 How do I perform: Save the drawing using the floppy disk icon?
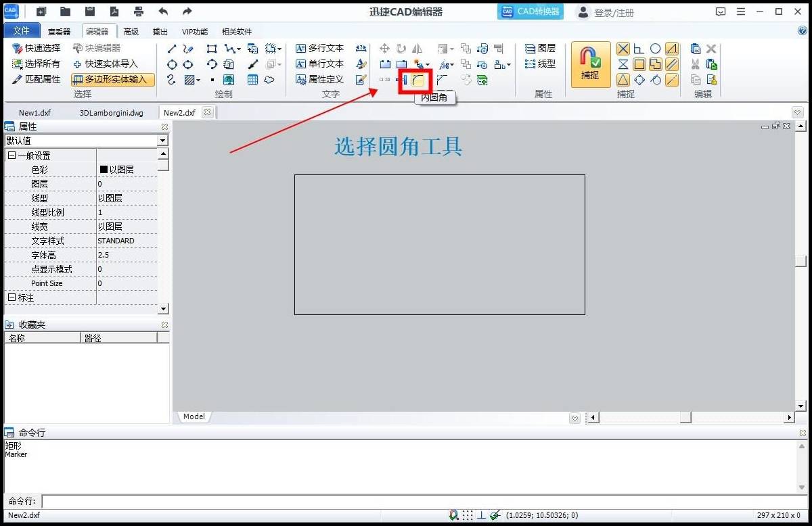[90, 11]
